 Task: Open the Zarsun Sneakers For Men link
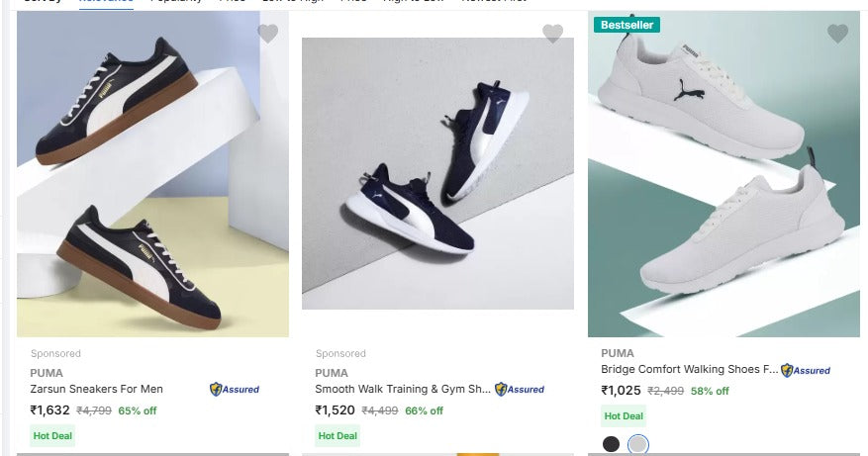97,390
